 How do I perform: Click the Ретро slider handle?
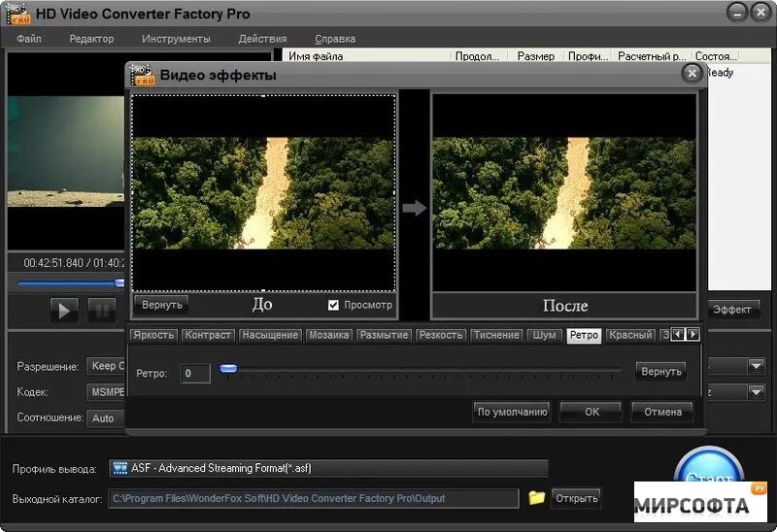[228, 369]
